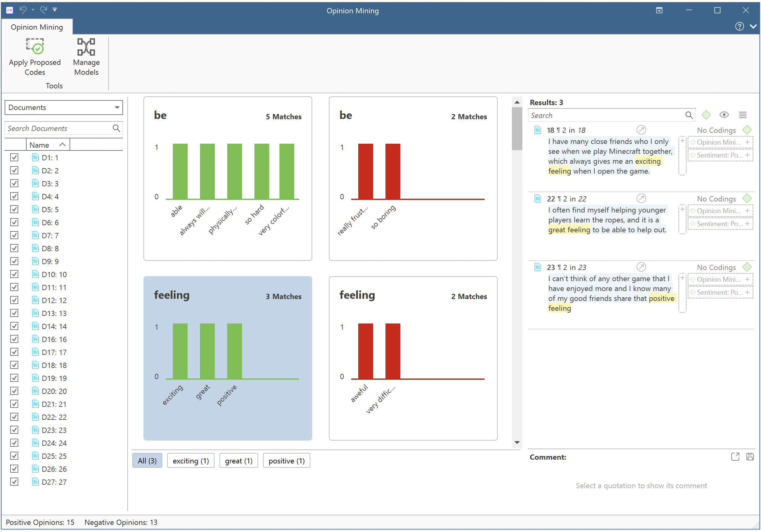Click the positive (1) filter button

coord(286,461)
